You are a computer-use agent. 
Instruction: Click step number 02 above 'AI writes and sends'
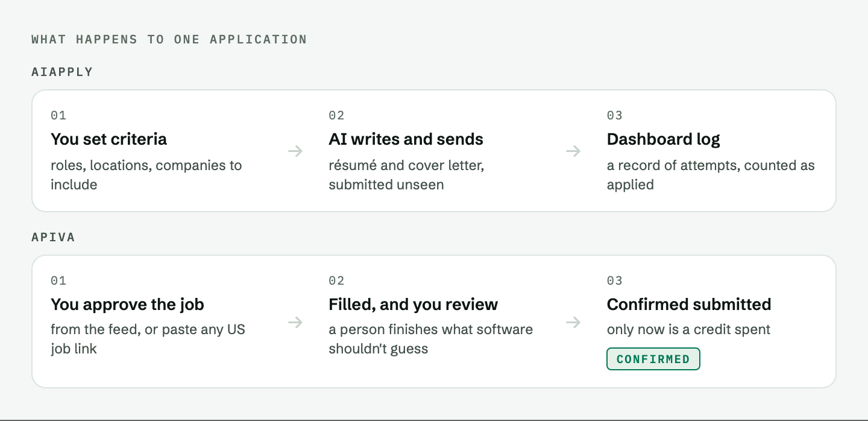(x=336, y=115)
